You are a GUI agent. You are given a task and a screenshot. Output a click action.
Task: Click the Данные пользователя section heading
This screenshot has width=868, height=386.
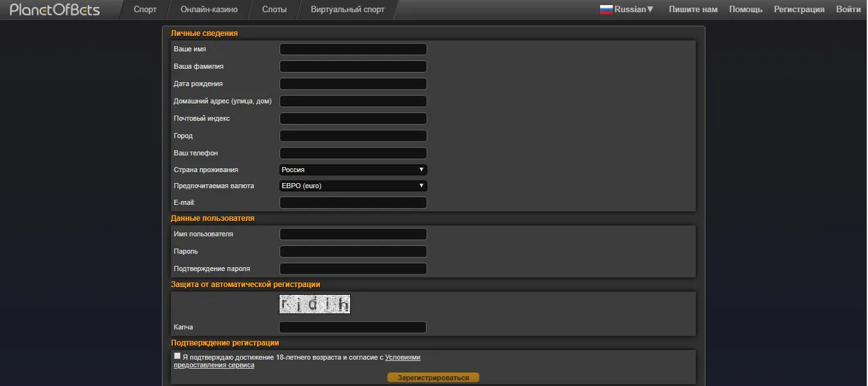pos(213,218)
